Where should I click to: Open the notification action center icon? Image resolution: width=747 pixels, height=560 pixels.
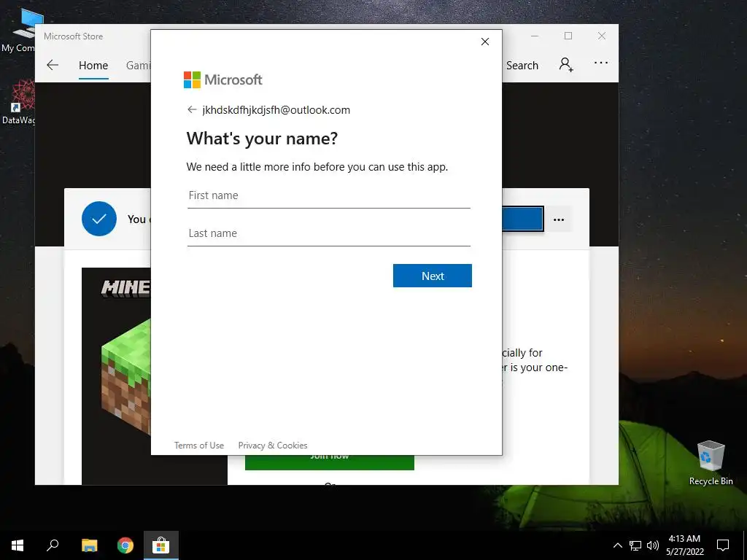[x=723, y=545]
